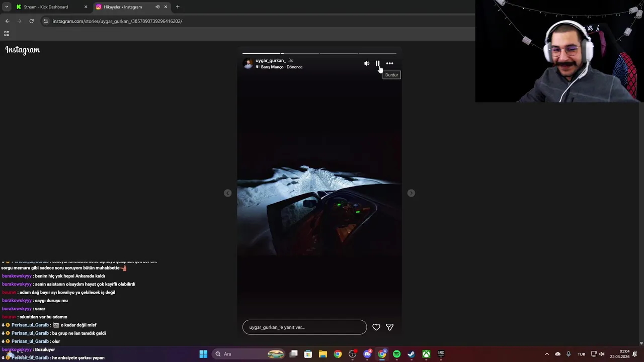Mute the Instagram tab audio indicator
The image size is (644, 362).
tap(157, 7)
